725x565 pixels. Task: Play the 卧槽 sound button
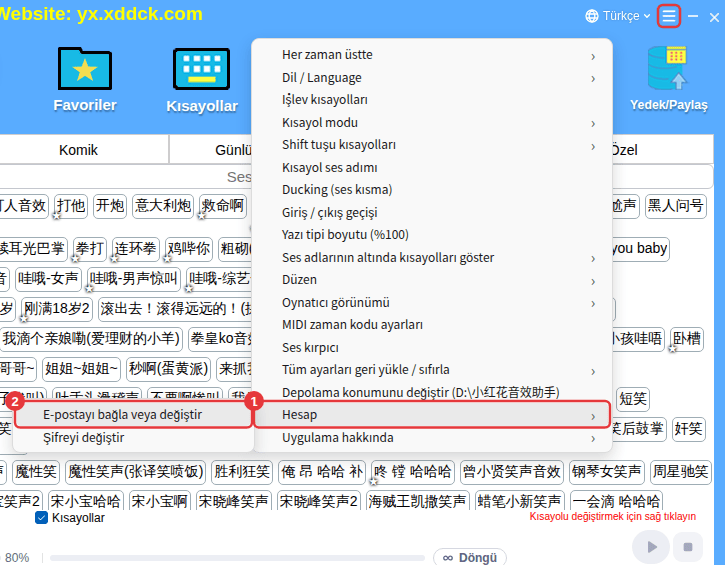tap(687, 339)
